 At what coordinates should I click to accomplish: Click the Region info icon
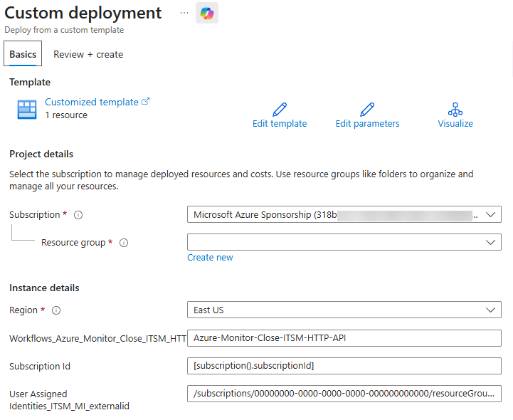tap(56, 310)
